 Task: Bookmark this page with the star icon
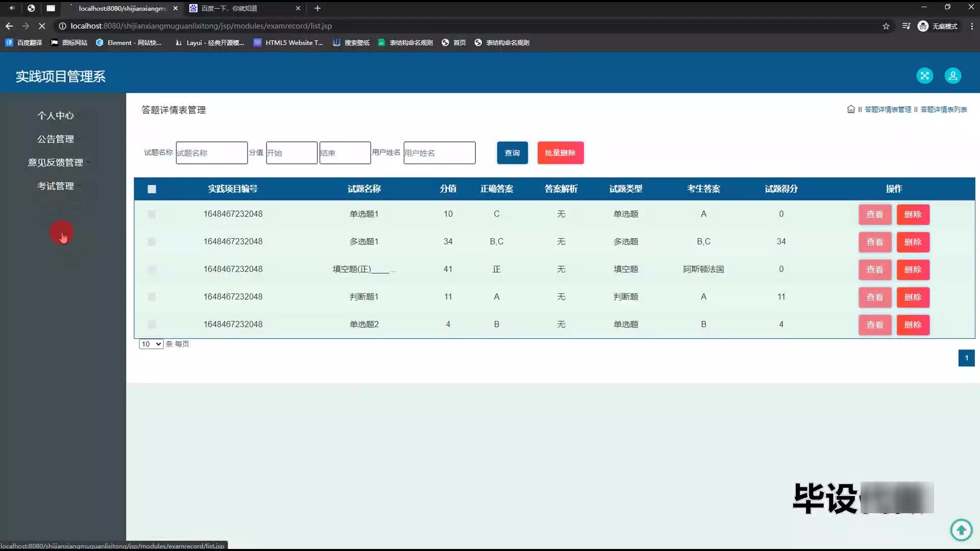(x=886, y=26)
